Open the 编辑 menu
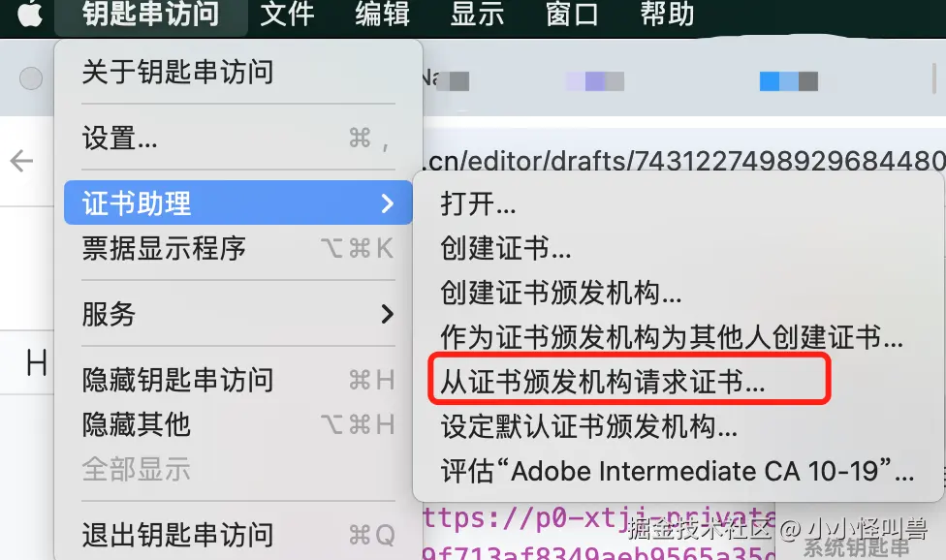The image size is (946, 560). [383, 14]
